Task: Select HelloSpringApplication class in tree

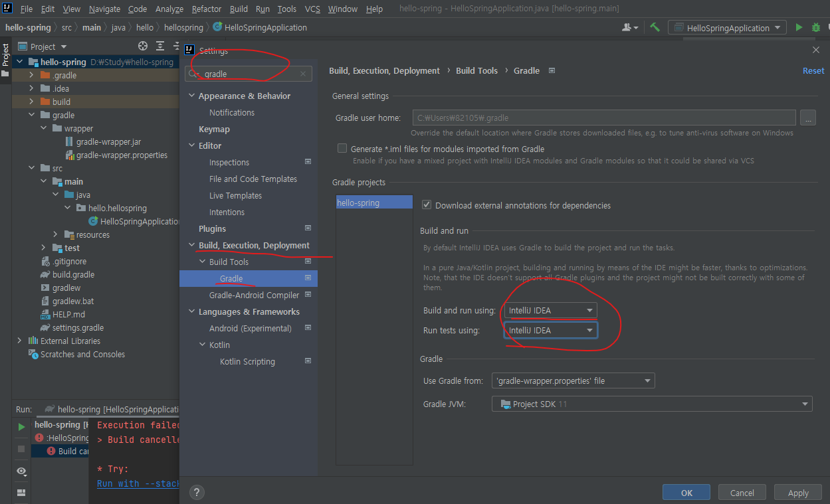Action: [134, 221]
